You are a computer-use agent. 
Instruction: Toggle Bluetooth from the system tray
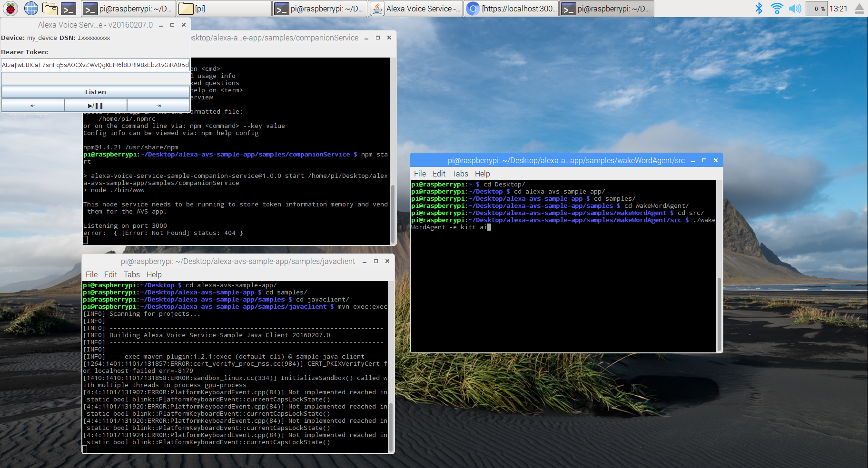tap(759, 8)
